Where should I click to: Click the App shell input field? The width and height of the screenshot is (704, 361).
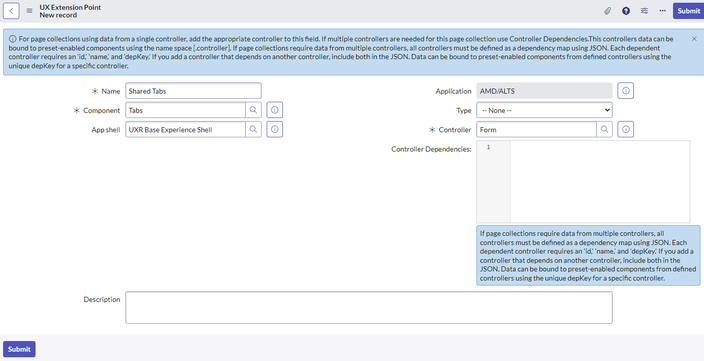tap(185, 129)
